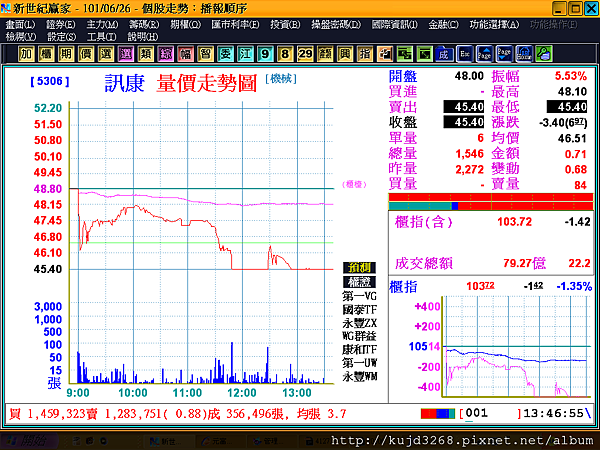Select warrant 國泰TF in list
This screenshot has height=450, width=600.
pyautogui.click(x=359, y=310)
